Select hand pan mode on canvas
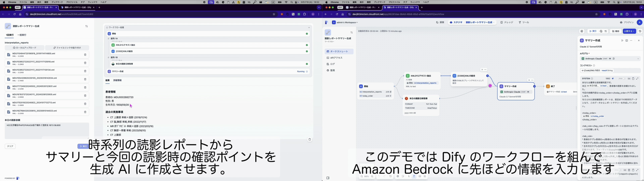Screen dimensions: 644x181 coord(414,176)
